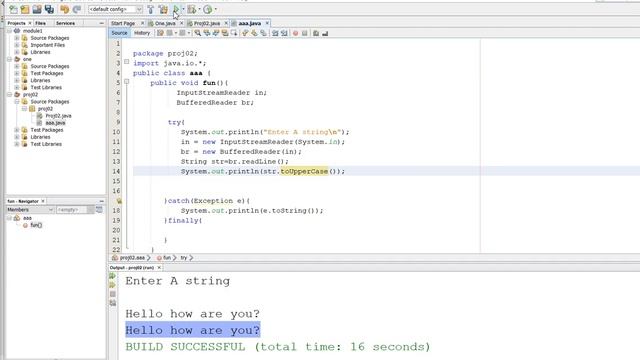Click the Save All toolbar icon
This screenshot has height=360, width=640.
(x=49, y=9)
